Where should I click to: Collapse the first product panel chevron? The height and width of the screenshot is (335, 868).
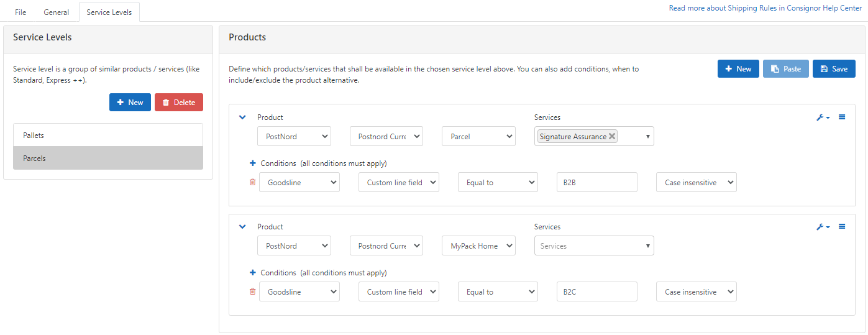click(x=242, y=117)
